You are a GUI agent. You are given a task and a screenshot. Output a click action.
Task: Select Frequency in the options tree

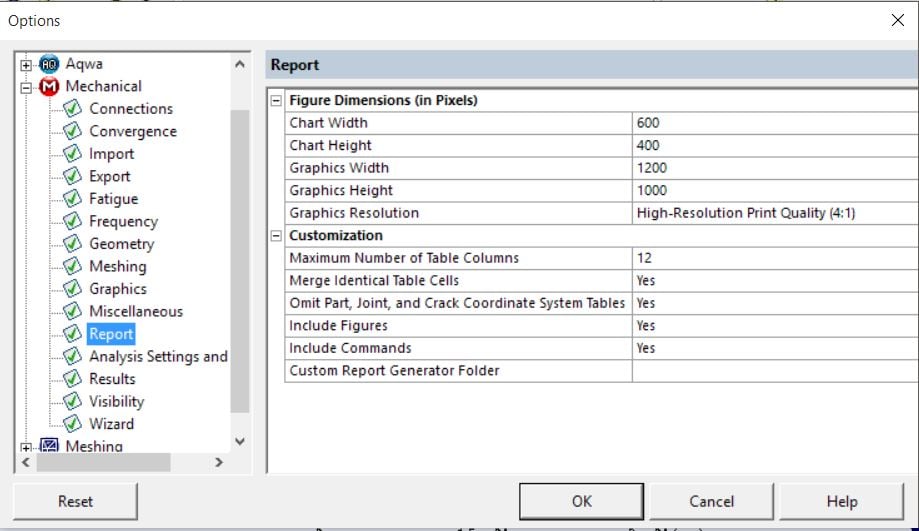124,222
